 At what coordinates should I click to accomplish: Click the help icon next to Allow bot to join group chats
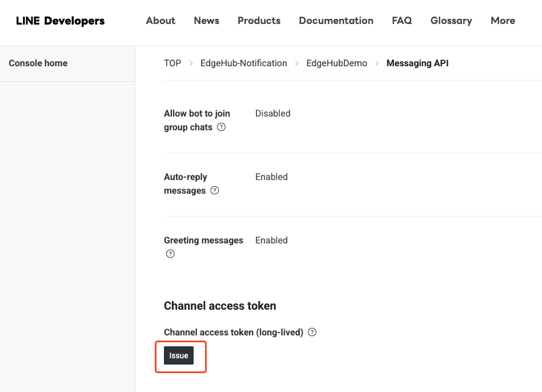[221, 127]
